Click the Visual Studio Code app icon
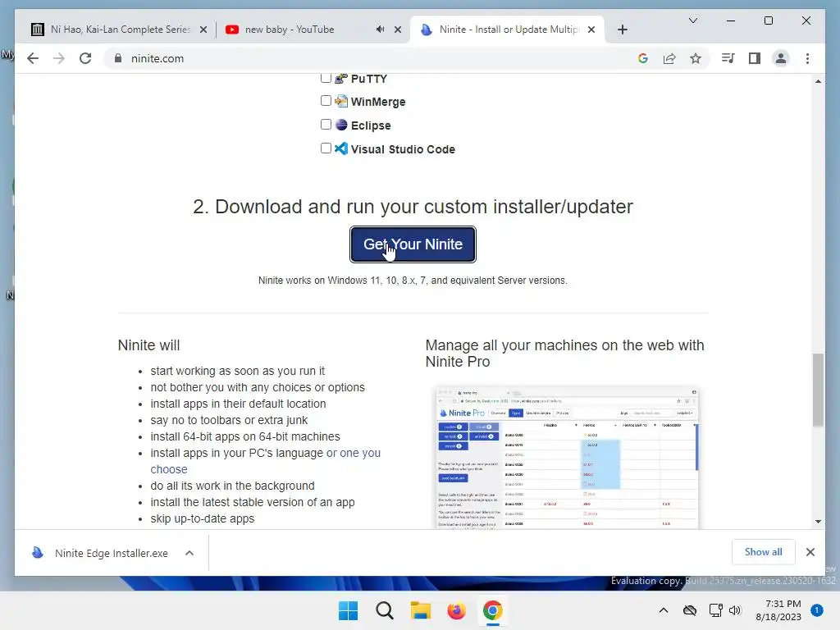Screen dimensions: 840x630 click(341, 148)
